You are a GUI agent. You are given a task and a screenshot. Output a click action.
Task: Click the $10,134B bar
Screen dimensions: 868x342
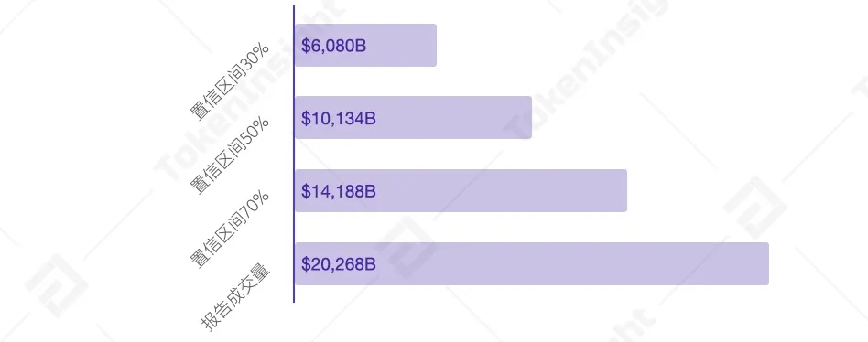[414, 118]
